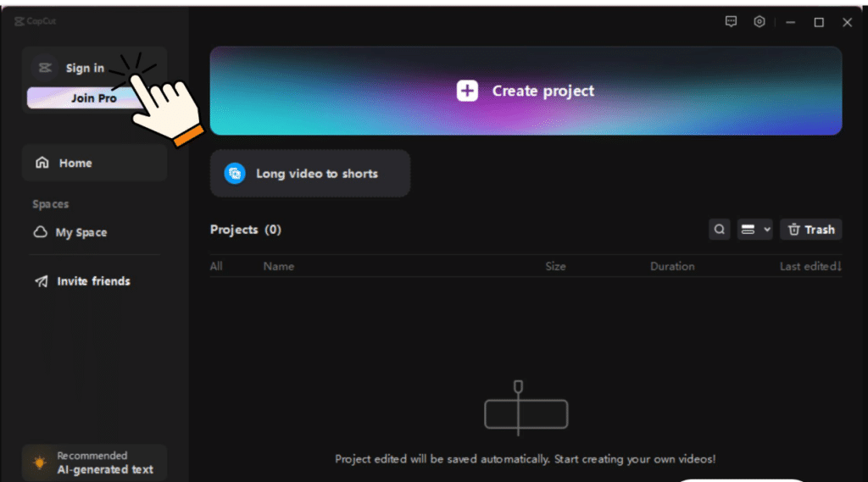Image resolution: width=868 pixels, height=482 pixels.
Task: Open the feedback chat icon in title bar
Action: pos(731,21)
